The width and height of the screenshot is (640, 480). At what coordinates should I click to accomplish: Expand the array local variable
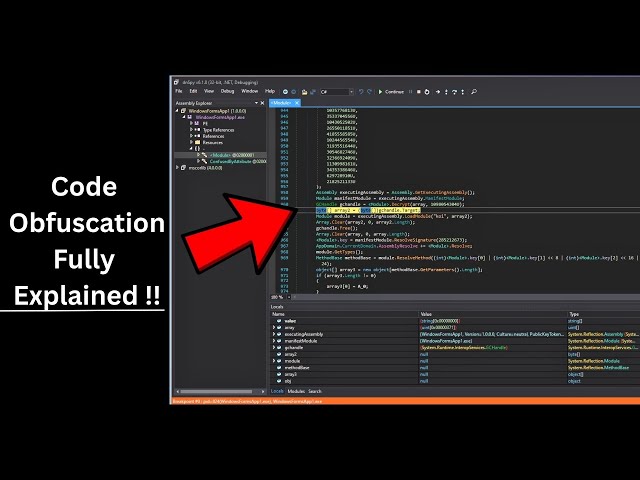click(274, 327)
